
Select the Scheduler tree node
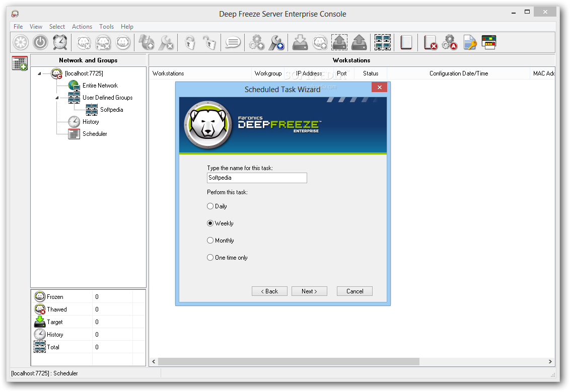pos(95,134)
